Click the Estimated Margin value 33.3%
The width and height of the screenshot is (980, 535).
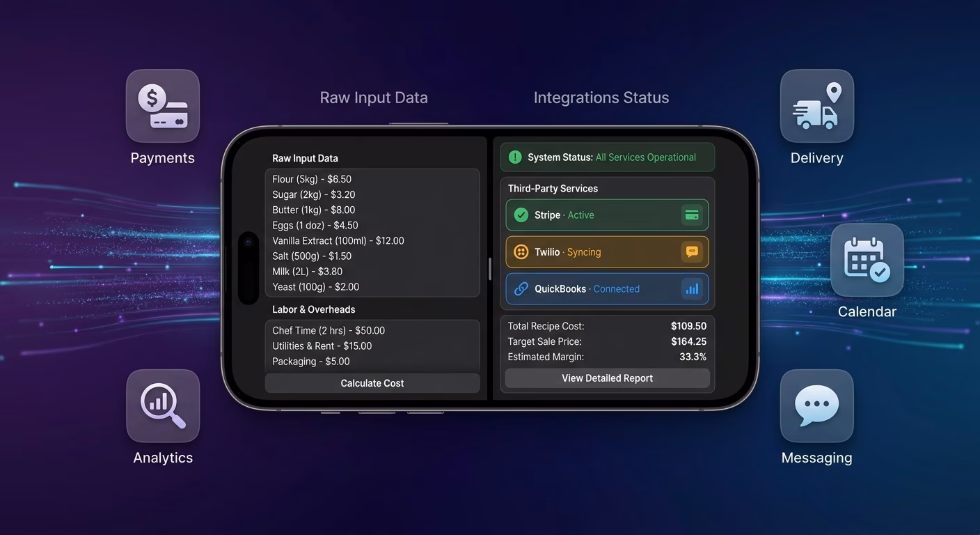tap(693, 357)
